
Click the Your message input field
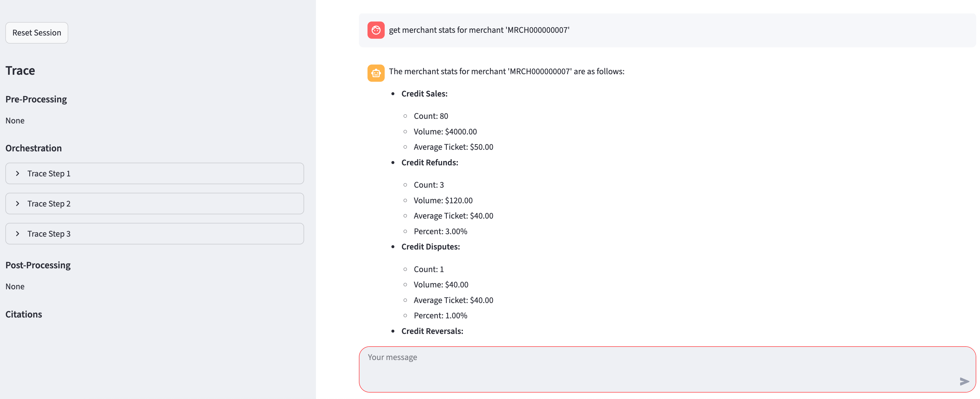(667, 369)
